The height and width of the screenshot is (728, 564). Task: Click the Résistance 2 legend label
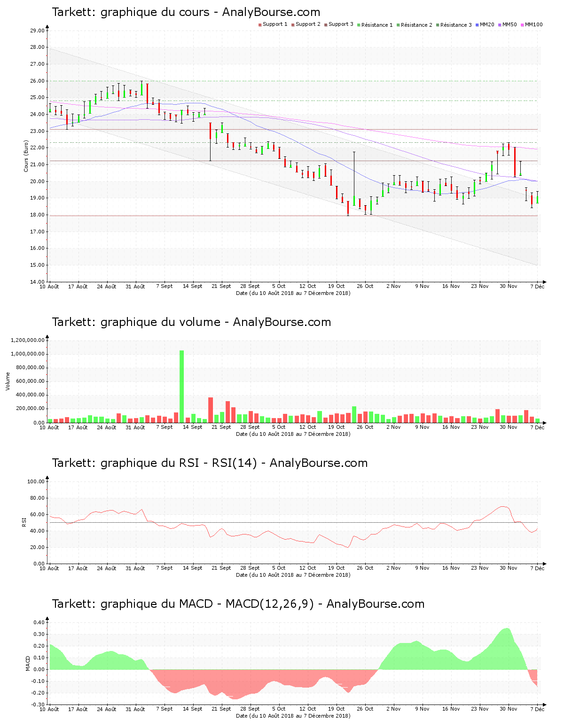(x=416, y=25)
